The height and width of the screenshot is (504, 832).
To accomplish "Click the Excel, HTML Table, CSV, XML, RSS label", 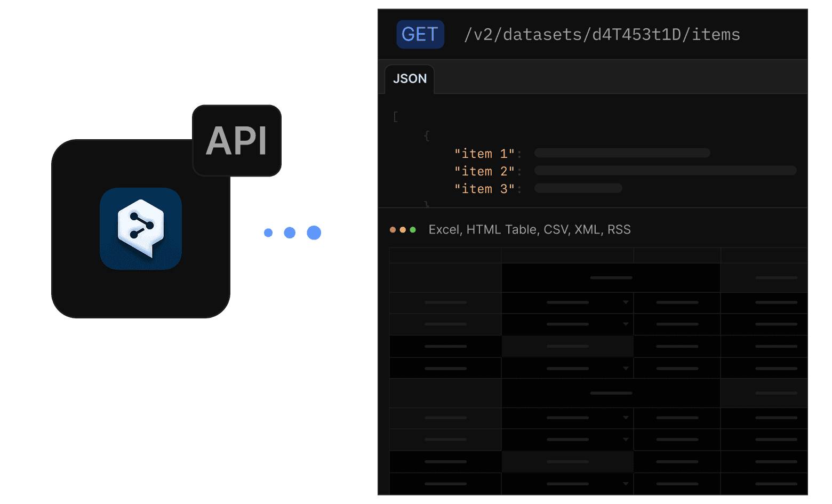I will click(530, 229).
